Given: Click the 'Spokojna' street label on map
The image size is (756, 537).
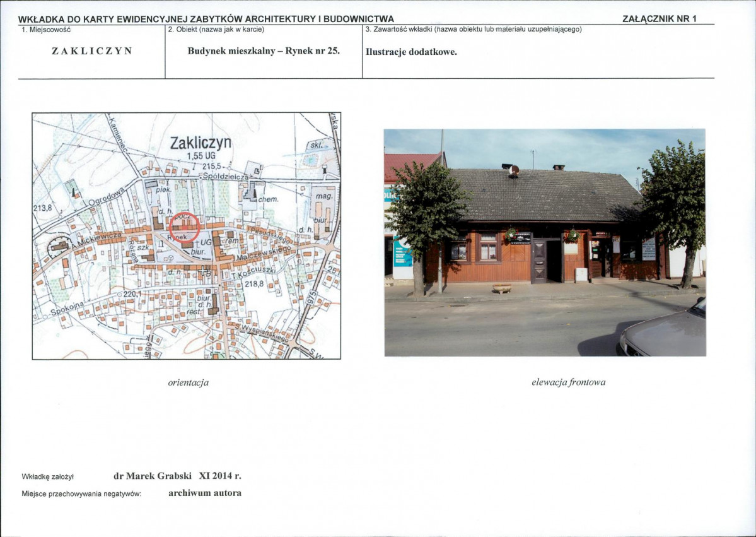Looking at the screenshot, I should [67, 309].
